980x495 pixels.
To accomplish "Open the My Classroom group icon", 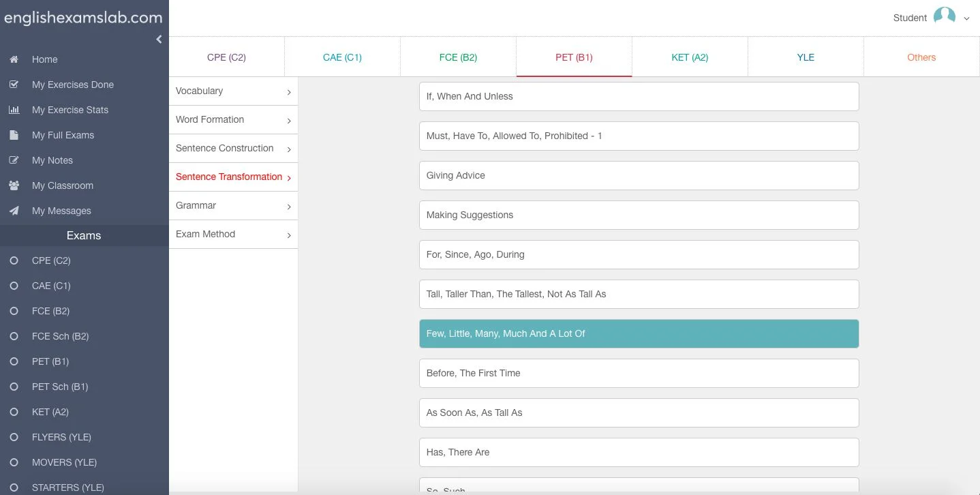I will 14,185.
